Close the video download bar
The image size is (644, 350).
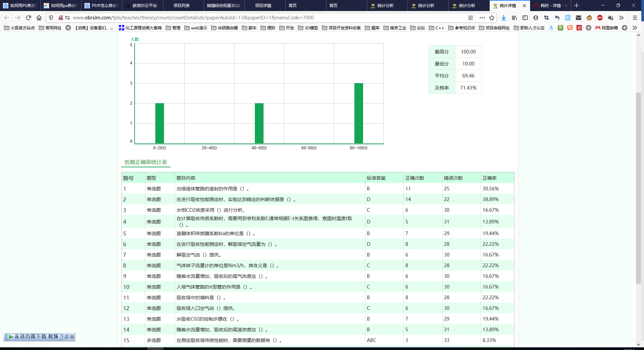pos(72,337)
